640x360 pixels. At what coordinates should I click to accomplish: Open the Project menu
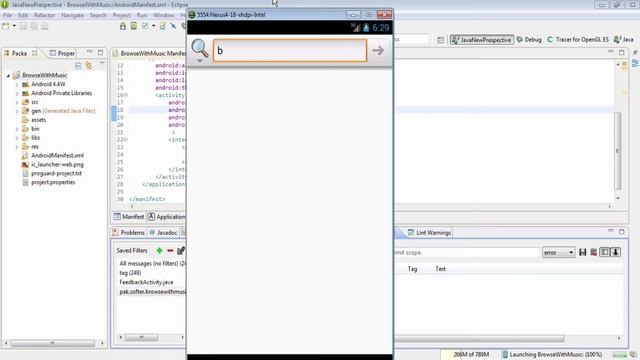pyautogui.click(x=122, y=15)
